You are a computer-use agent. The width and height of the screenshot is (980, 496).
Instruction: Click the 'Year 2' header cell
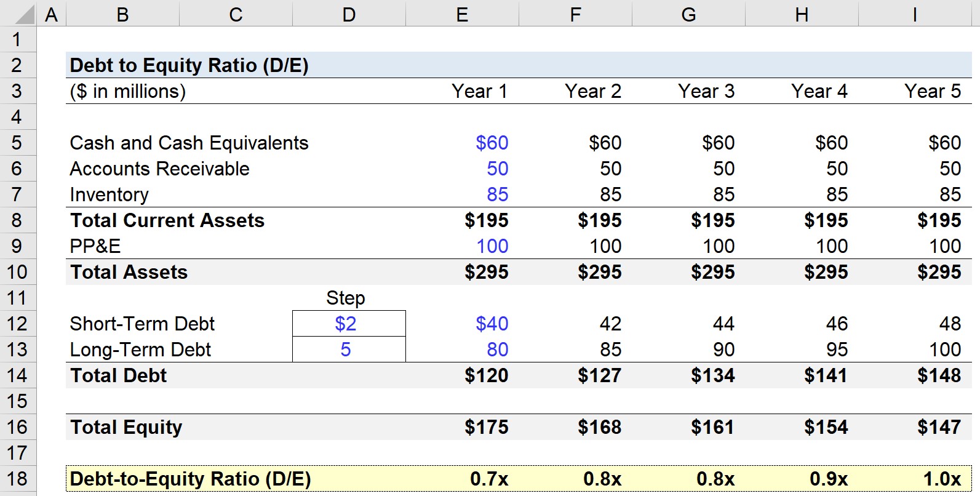pyautogui.click(x=593, y=91)
